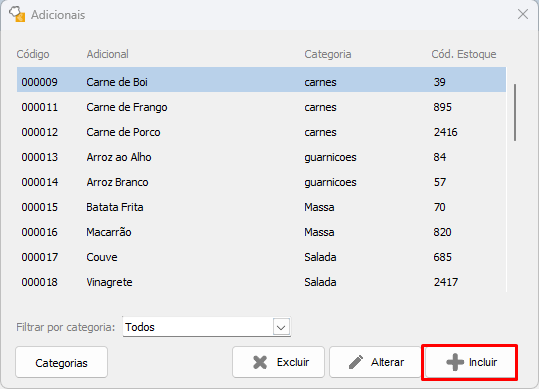Click carnes category in Carne de Porco row
Screen dimensions: 539x389
tap(320, 133)
